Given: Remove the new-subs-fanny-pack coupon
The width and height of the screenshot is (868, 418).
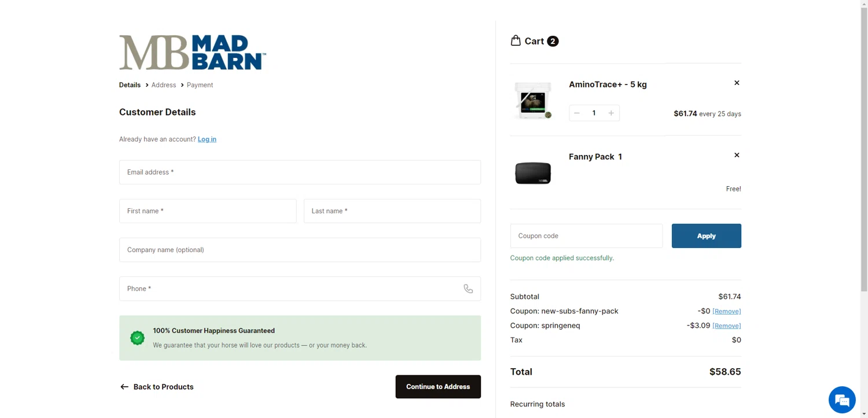Looking at the screenshot, I should tap(727, 312).
